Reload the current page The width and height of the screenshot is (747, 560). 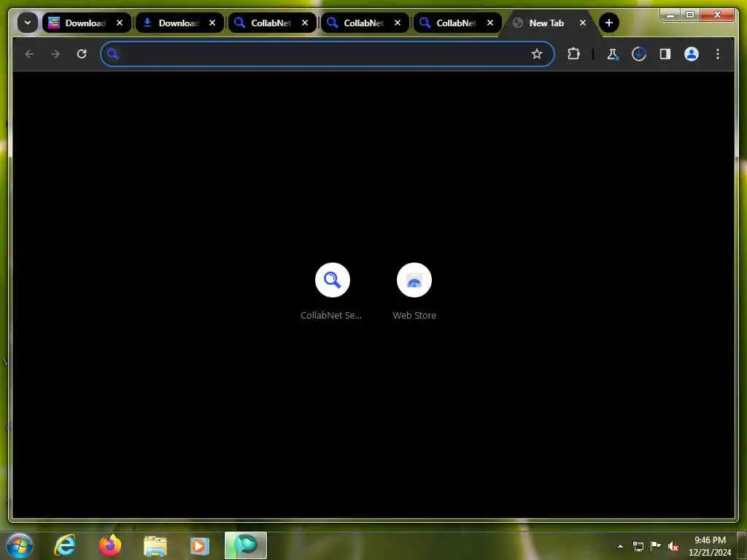point(82,54)
